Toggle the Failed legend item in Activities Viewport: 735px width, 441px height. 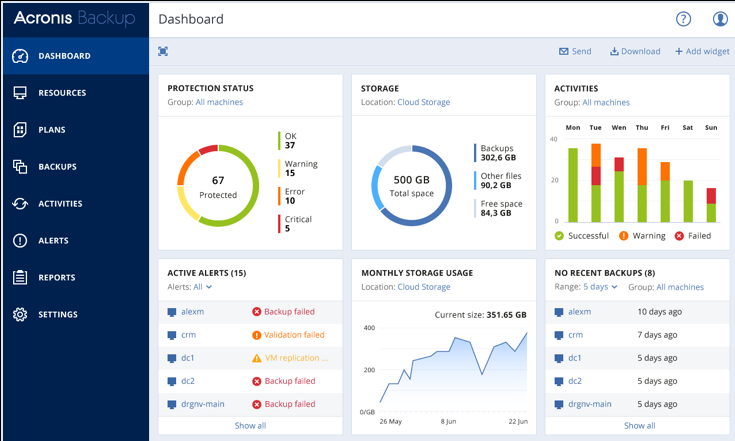click(x=691, y=236)
